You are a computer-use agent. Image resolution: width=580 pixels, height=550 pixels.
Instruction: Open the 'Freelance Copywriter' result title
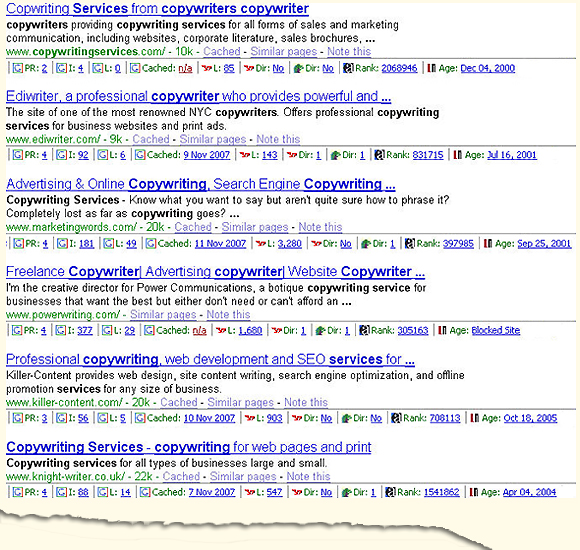click(x=216, y=271)
